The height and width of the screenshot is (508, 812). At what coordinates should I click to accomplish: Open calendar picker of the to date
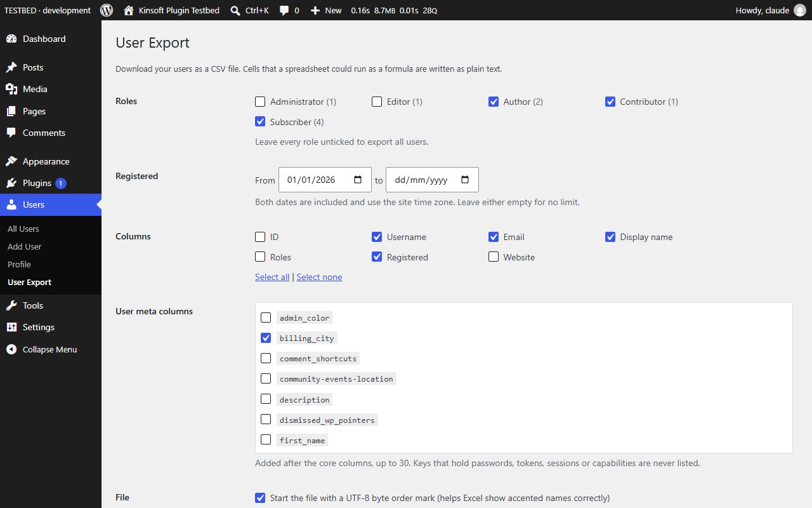click(x=465, y=180)
